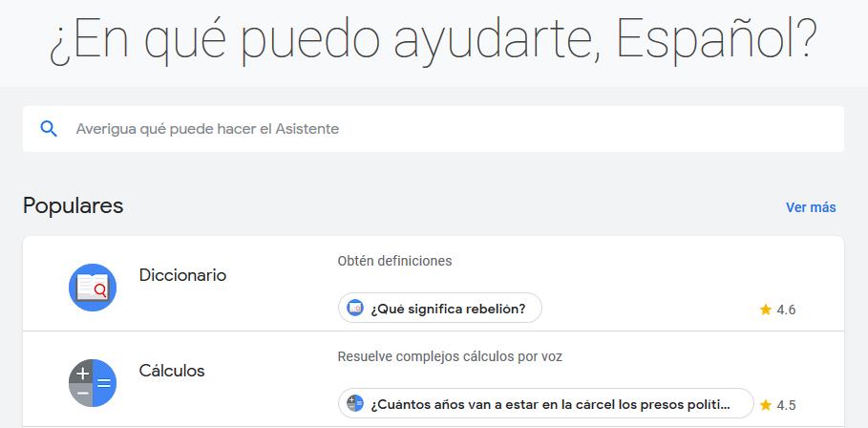Click the '¿En qué puedo ayudarte, Español?' heading
This screenshot has width=868, height=428.
pos(434,40)
